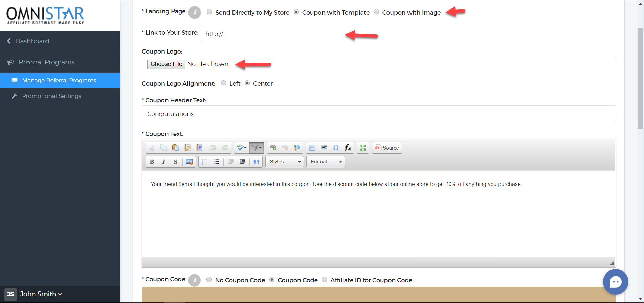Select No Coupon Code option
The height and width of the screenshot is (303, 644).
[x=209, y=280]
